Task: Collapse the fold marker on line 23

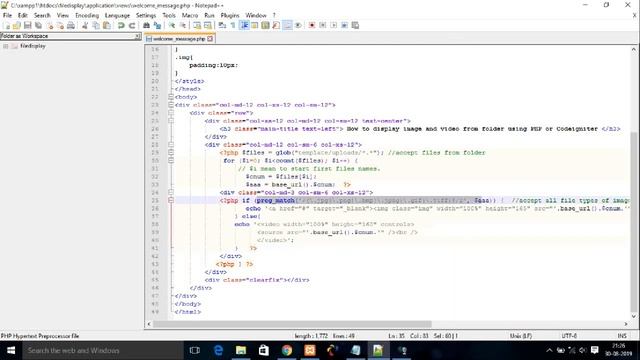Action: [171, 105]
